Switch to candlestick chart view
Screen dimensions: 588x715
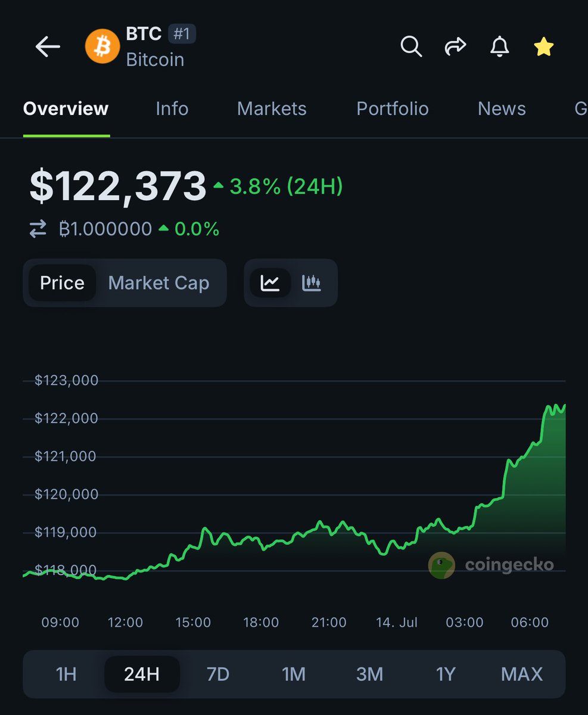click(311, 283)
